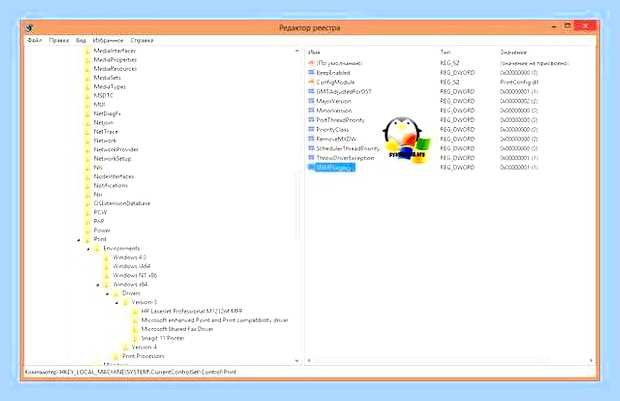Click the BeepEnabled DWORD value icon

click(311, 72)
